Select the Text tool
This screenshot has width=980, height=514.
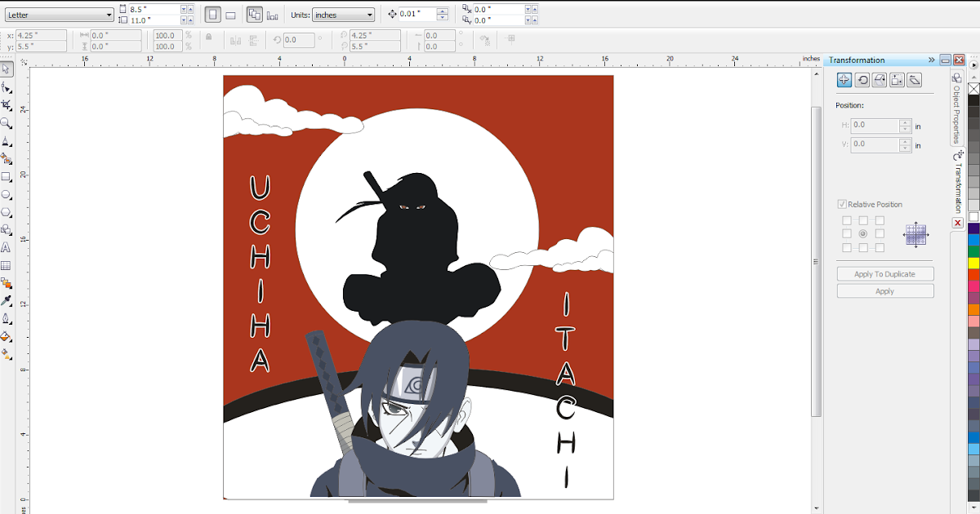point(7,247)
